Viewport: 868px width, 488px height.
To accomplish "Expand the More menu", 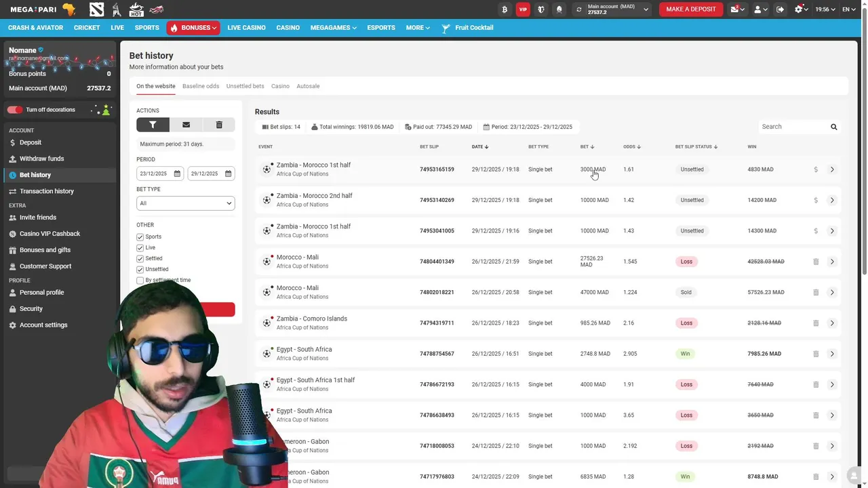I will 418,28.
